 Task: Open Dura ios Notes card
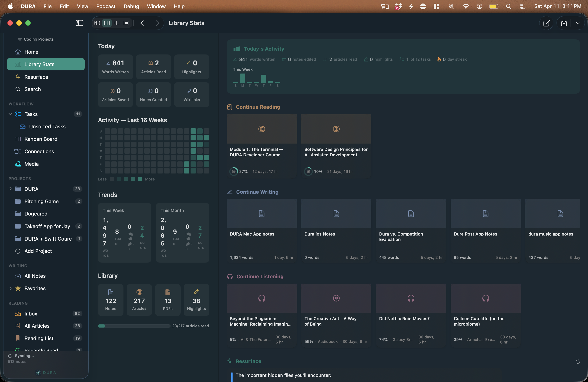(336, 231)
